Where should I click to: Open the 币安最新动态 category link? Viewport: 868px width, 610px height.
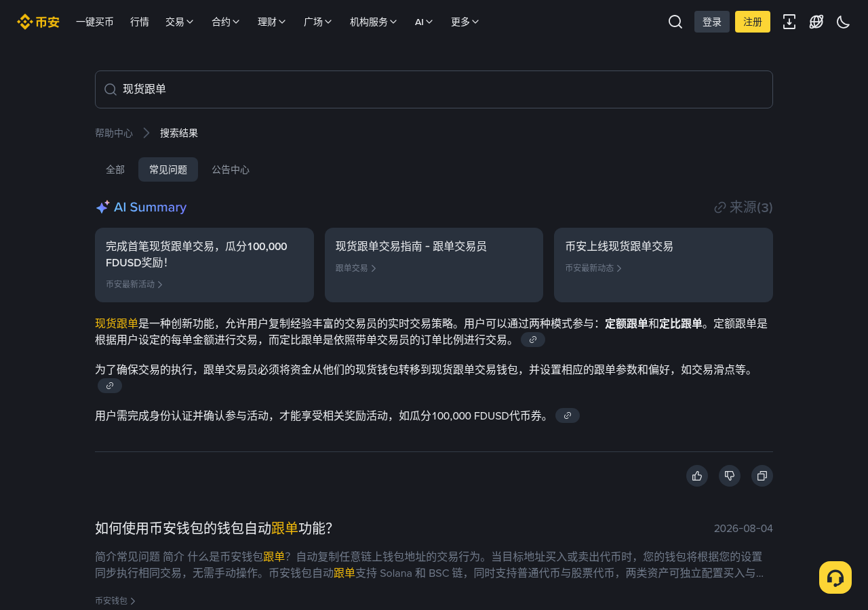(x=593, y=268)
